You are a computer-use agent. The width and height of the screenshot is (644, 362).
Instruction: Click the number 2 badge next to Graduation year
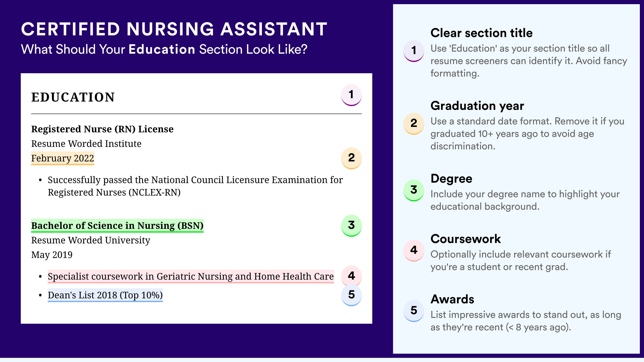[414, 124]
